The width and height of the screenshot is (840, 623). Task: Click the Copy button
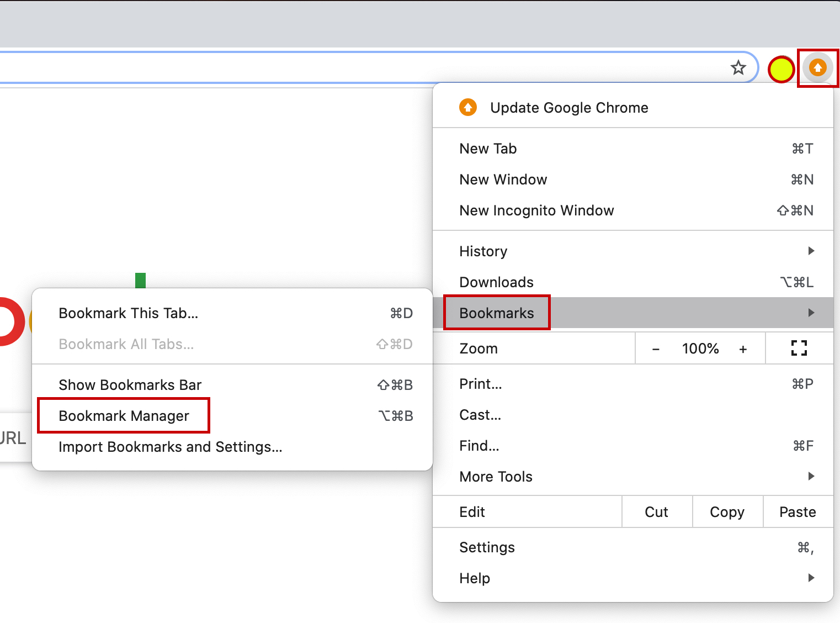(x=727, y=511)
